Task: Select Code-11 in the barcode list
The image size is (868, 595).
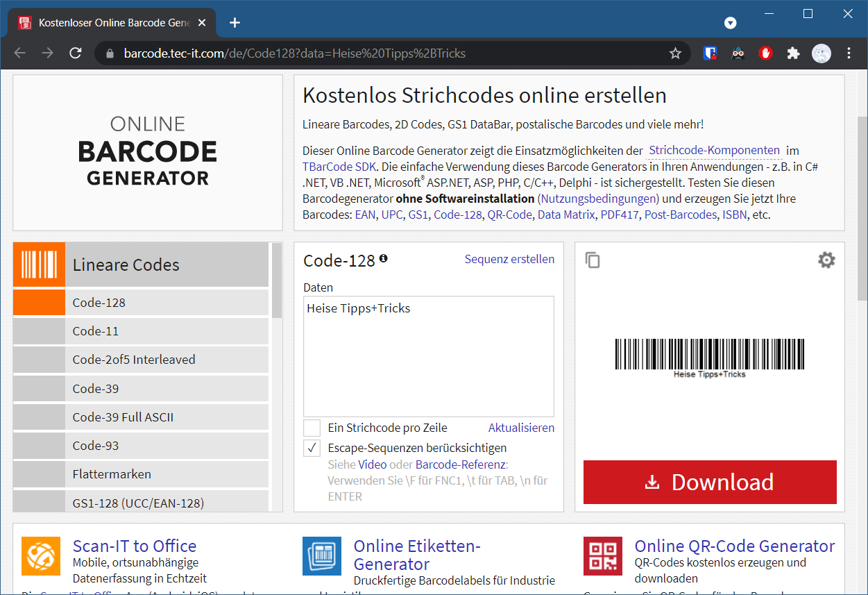Action: pos(141,331)
